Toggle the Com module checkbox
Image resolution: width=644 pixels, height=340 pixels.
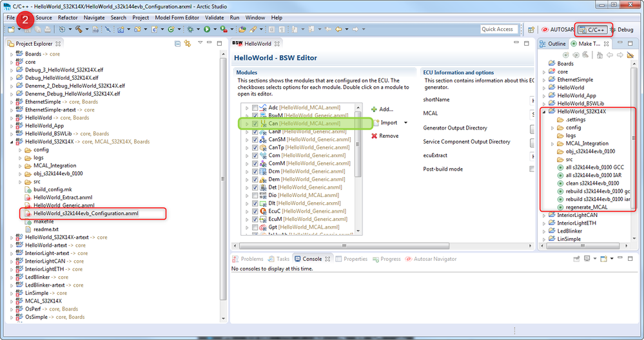pyautogui.click(x=255, y=155)
